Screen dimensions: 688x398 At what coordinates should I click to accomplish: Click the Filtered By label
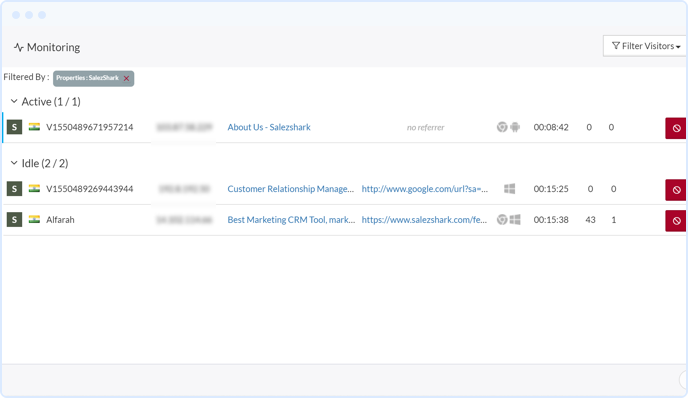26,77
